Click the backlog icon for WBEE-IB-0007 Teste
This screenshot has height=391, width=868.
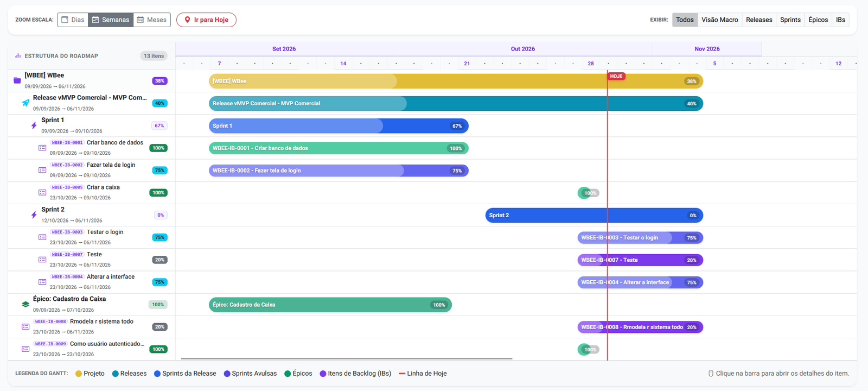[42, 260]
